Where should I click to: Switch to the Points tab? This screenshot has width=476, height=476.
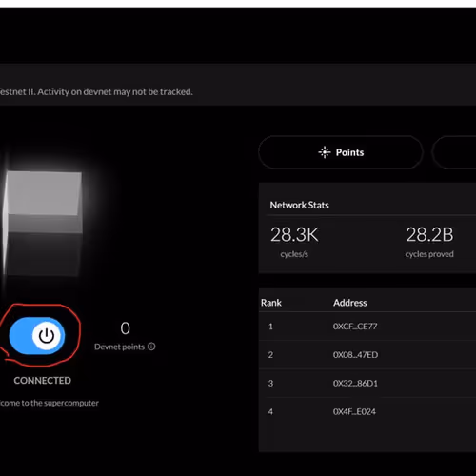click(x=341, y=152)
